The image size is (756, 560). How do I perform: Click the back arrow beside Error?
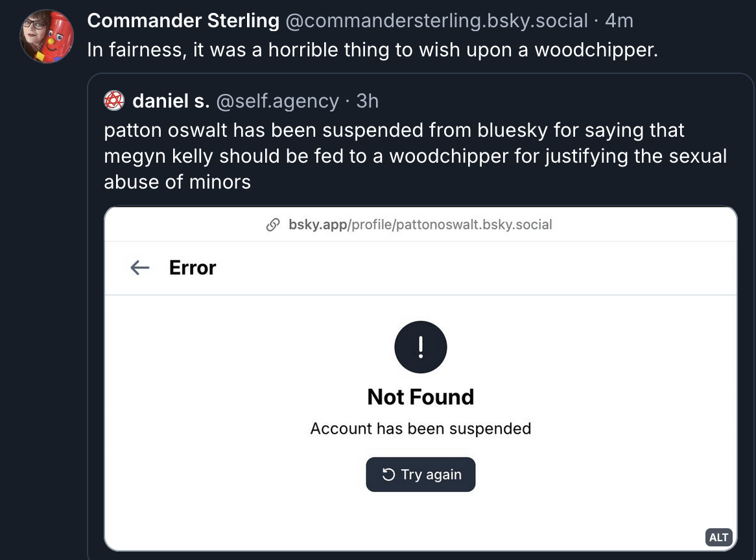140,268
